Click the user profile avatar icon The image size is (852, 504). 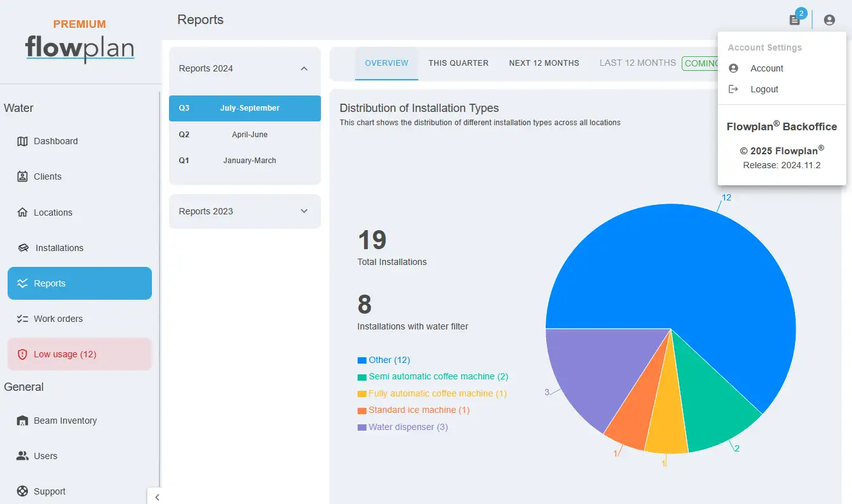[829, 20]
